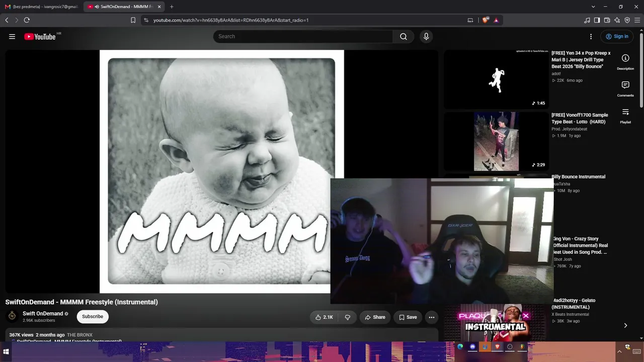Go back with the browser back arrow
The height and width of the screenshot is (362, 644).
(x=7, y=20)
